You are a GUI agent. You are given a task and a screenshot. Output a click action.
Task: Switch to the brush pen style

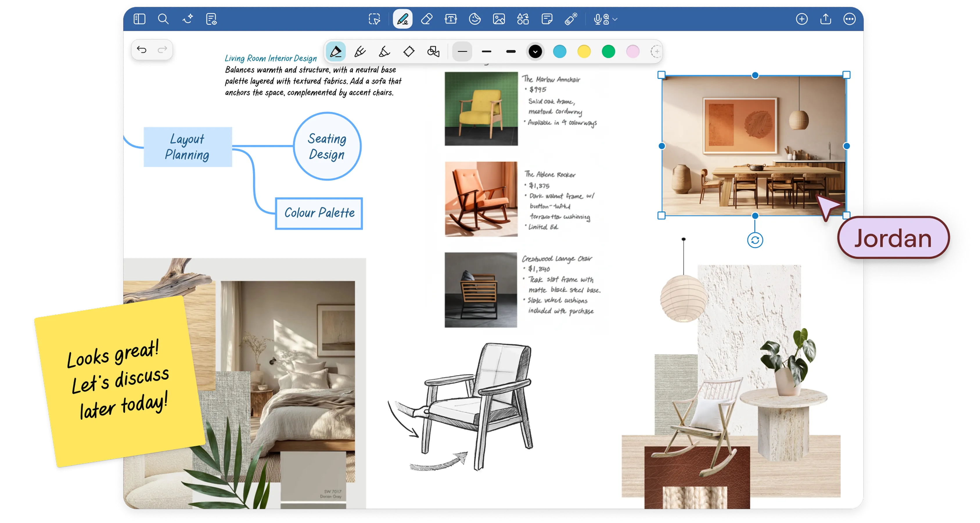click(x=360, y=51)
